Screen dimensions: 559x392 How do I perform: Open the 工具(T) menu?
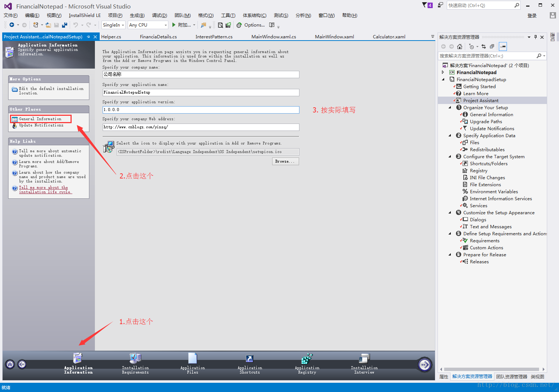[x=228, y=15]
